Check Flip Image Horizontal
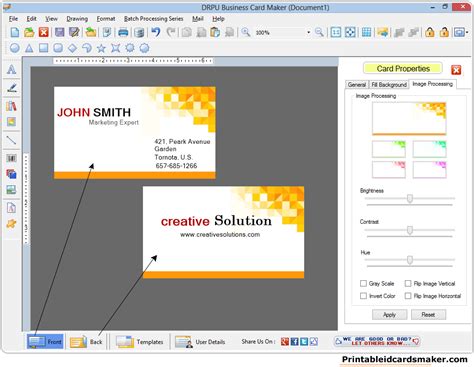474x367 pixels. [x=408, y=296]
